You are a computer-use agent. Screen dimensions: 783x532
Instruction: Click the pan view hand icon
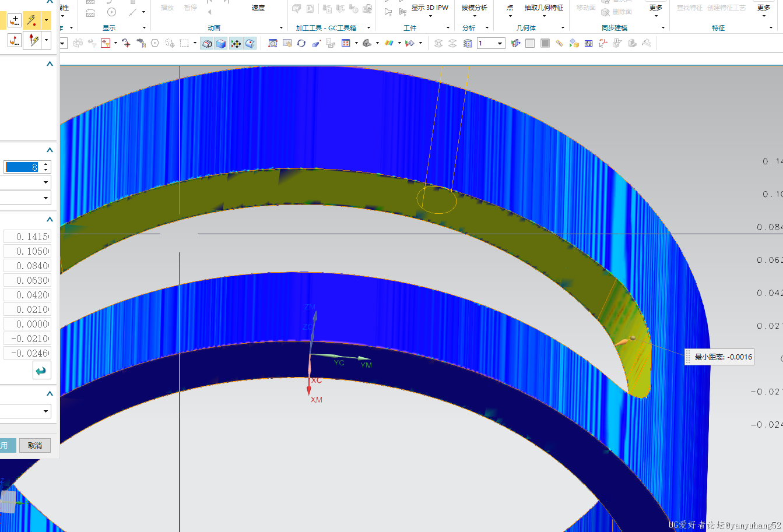tap(287, 43)
